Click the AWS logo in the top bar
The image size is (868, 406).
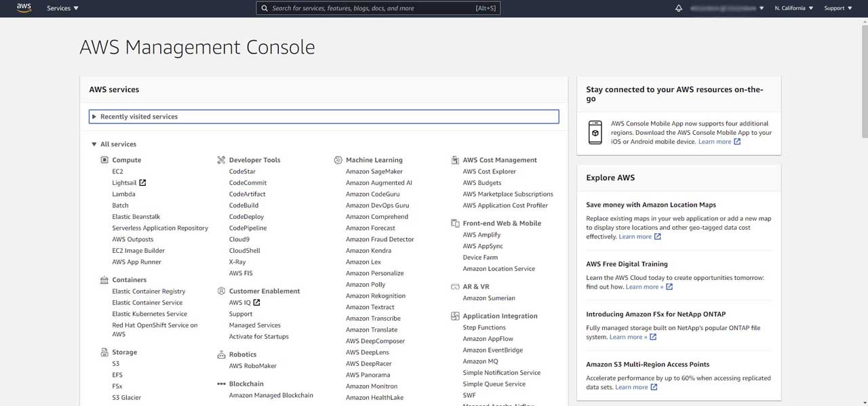click(24, 8)
